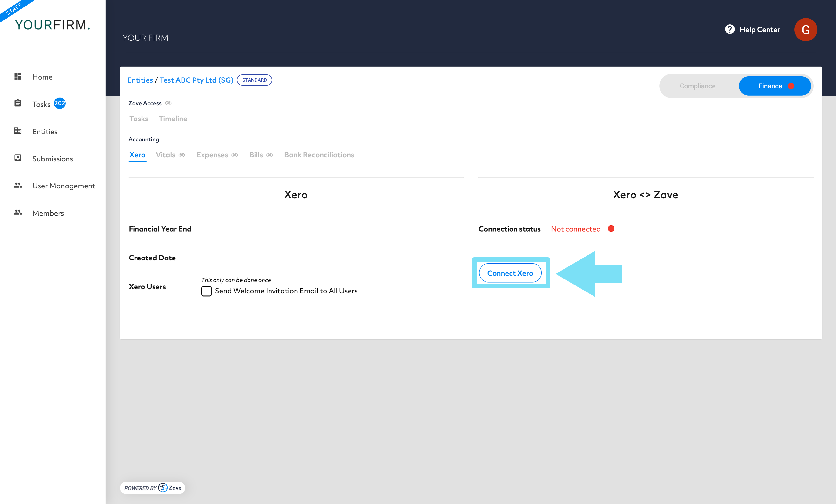Click the Entities breadcrumb link

pyautogui.click(x=140, y=80)
